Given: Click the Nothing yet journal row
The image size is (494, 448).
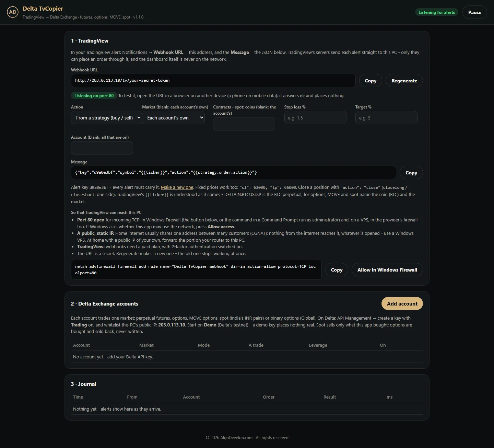Looking at the screenshot, I should coord(247,409).
